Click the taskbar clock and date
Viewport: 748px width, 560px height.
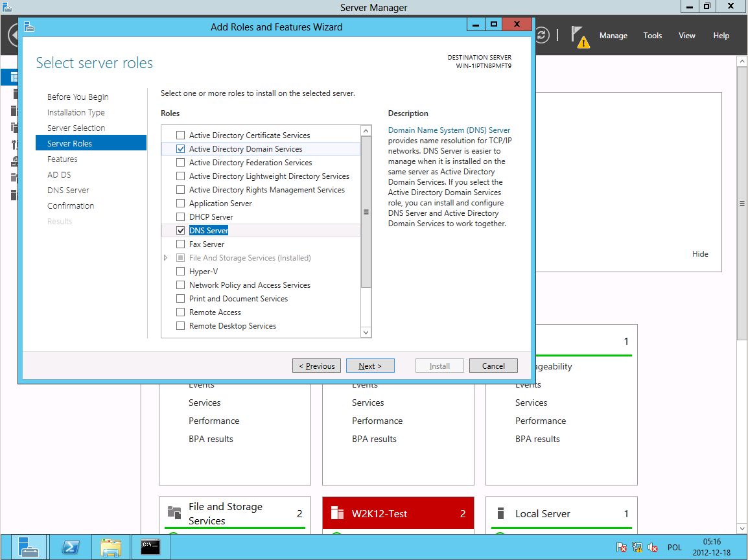pyautogui.click(x=711, y=547)
